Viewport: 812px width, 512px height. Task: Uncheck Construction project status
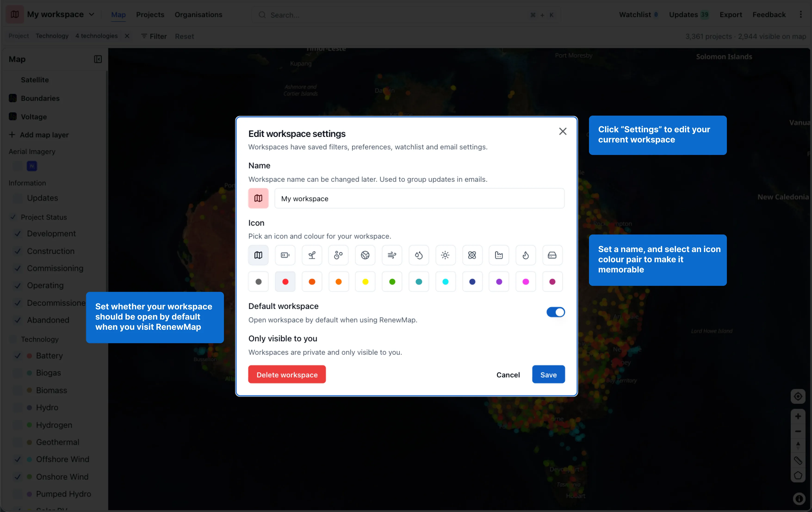click(x=18, y=251)
